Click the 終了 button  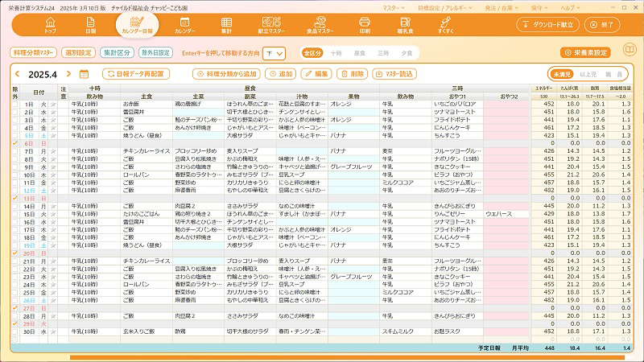(602, 25)
